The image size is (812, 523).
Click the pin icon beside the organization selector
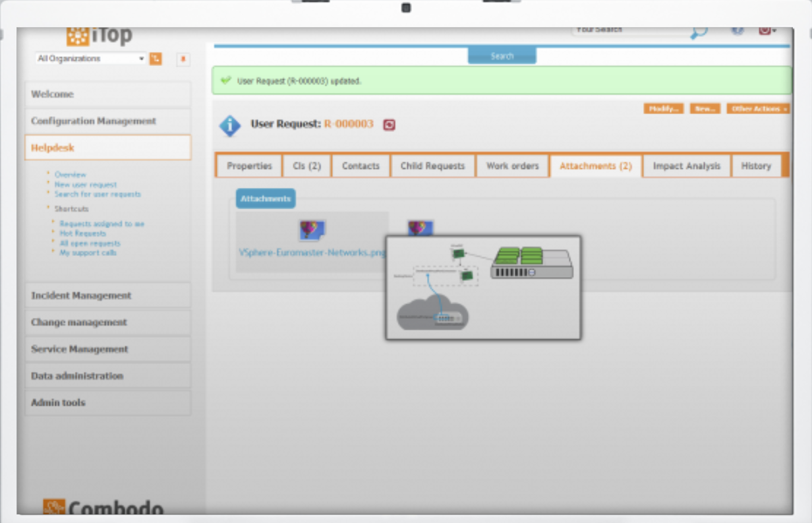[183, 59]
